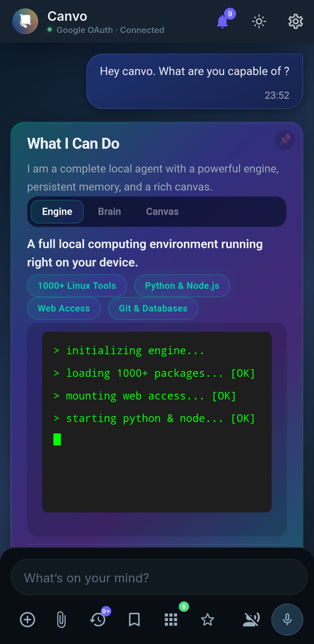Tap the Git & Databases chip
The image size is (314, 644).
153,308
